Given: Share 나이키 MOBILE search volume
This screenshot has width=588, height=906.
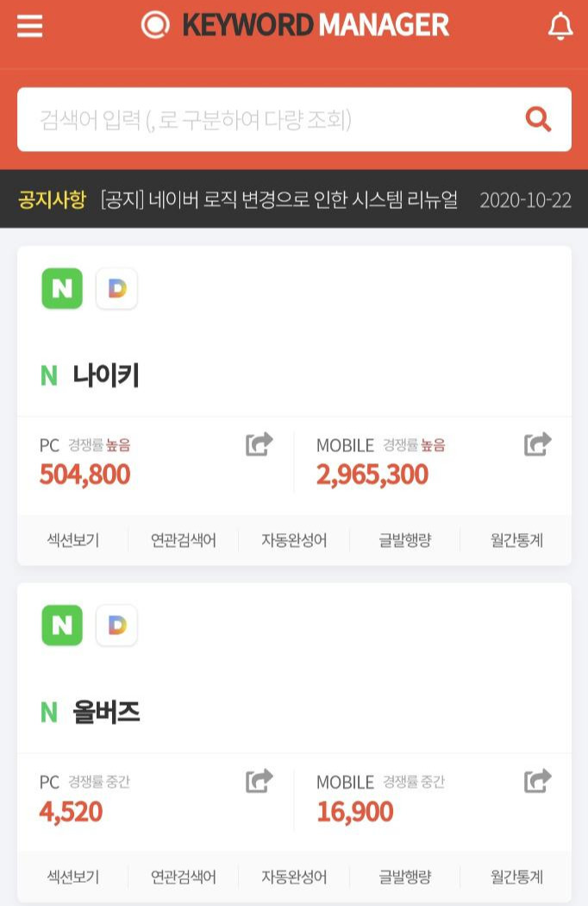Looking at the screenshot, I should pos(537,444).
